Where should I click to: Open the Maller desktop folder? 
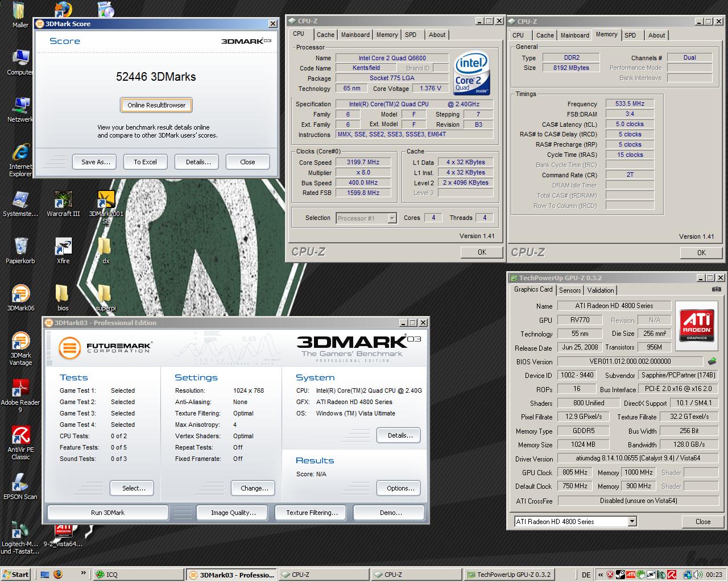(20, 15)
